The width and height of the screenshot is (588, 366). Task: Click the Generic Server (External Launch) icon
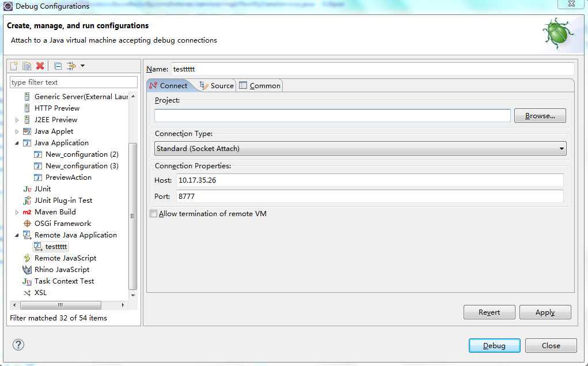click(27, 96)
